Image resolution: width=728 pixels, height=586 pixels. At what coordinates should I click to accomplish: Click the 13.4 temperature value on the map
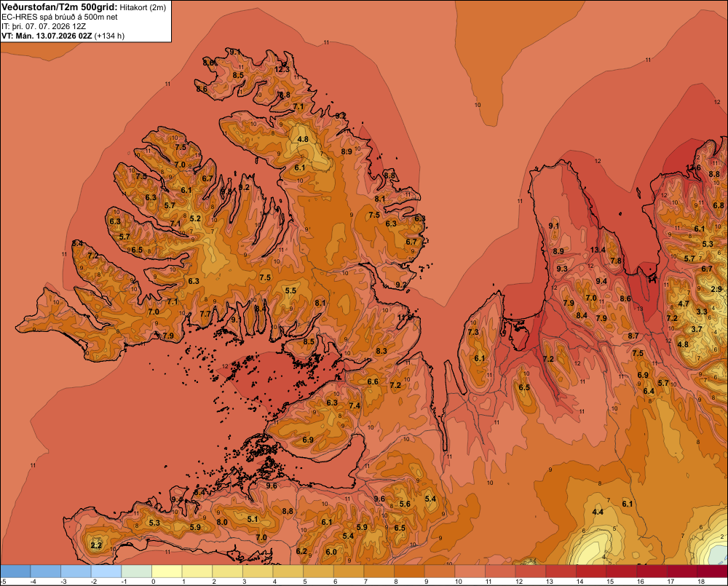point(598,250)
